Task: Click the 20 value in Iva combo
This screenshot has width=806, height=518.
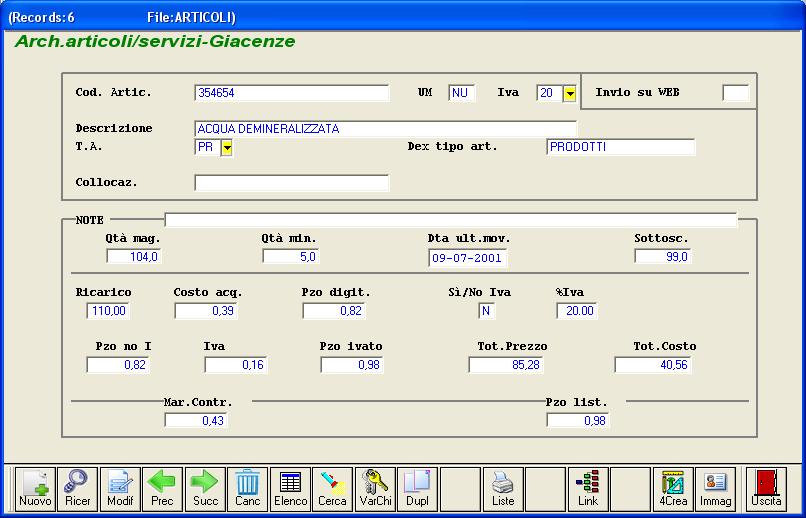Action: 549,93
